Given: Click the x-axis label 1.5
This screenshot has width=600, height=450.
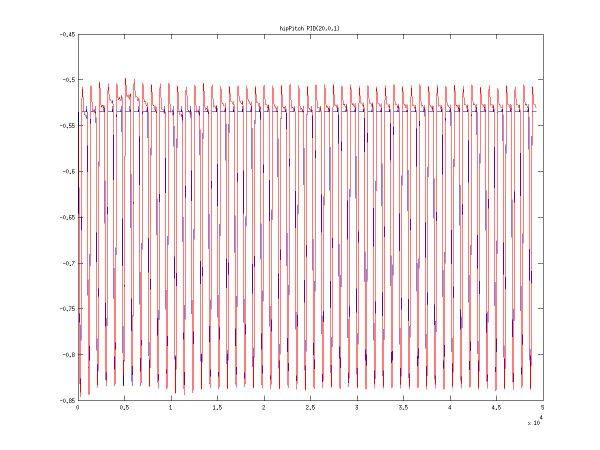Looking at the screenshot, I should (217, 408).
